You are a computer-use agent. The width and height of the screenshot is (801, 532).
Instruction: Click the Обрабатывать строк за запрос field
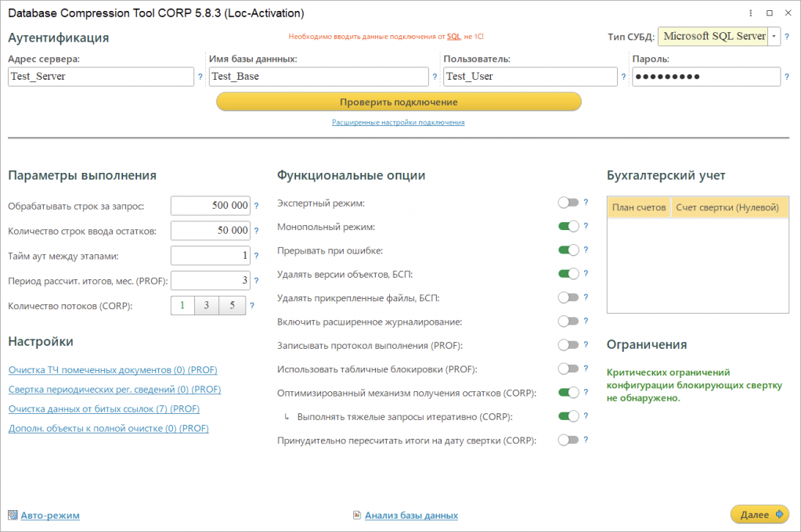211,205
